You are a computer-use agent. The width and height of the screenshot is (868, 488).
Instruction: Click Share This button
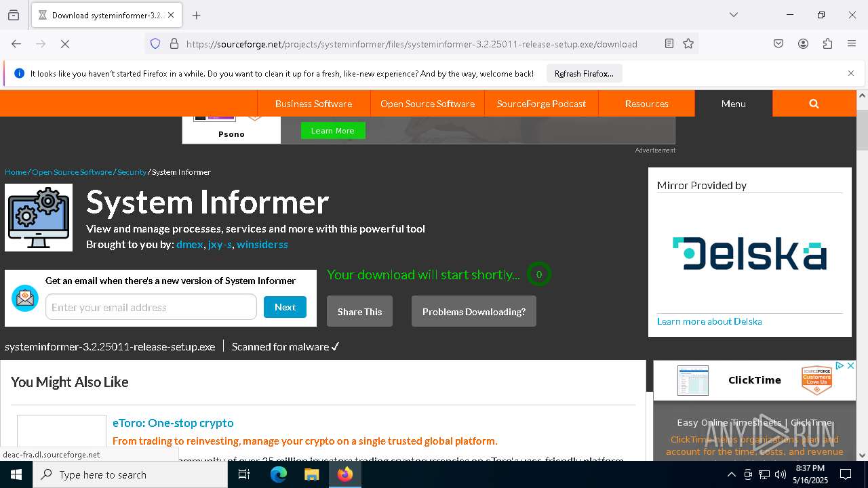tap(359, 312)
